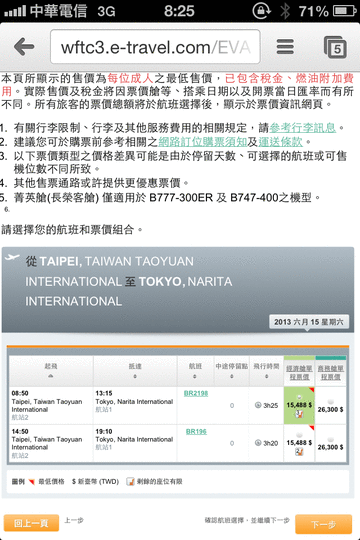The image size is (360, 540).
Task: Open the browser menu icon
Action: 285,46
